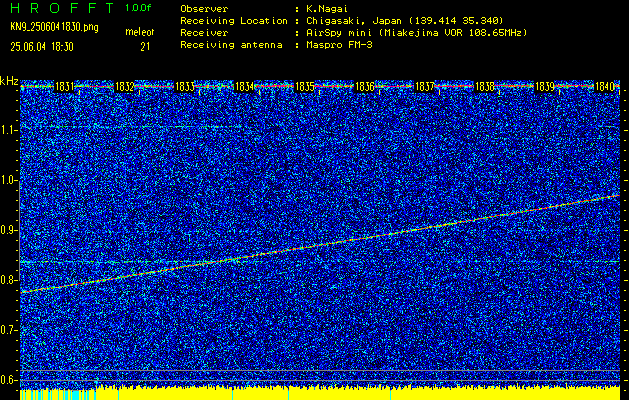Viewport: 629px width, 400px height.
Task: Click the meteor count value 21
Action: coord(145,47)
